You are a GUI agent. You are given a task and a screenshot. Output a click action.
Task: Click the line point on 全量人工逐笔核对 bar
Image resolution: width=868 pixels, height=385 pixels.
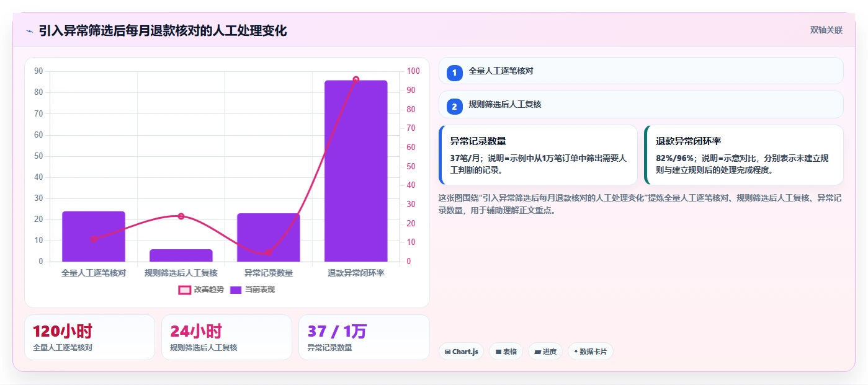(94, 239)
